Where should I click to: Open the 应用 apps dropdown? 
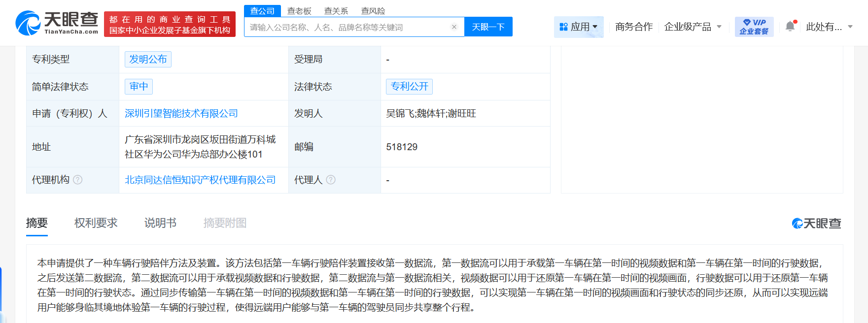[x=579, y=27]
